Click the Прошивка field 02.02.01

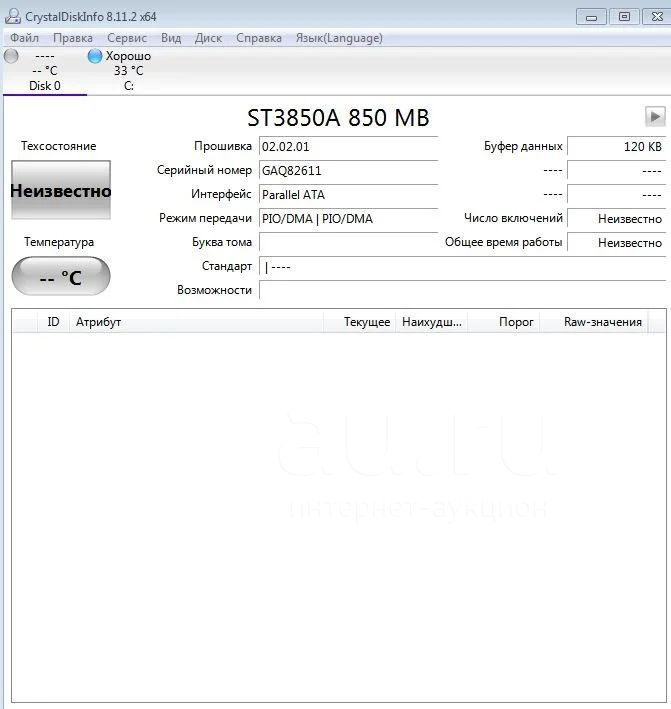click(349, 147)
